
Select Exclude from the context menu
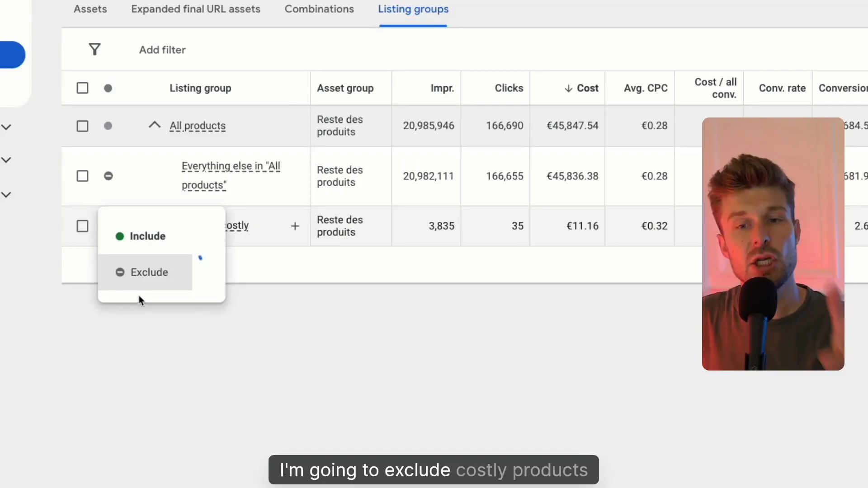click(149, 272)
